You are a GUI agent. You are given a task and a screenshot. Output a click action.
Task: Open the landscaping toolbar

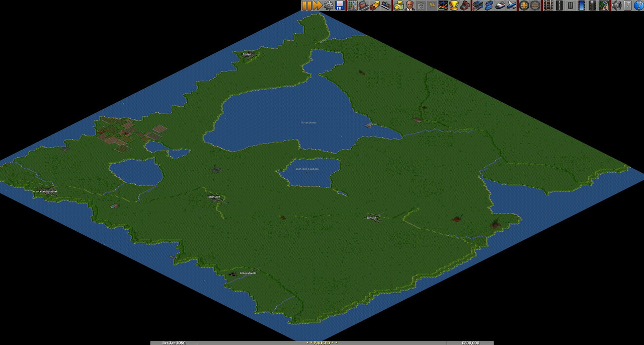[x=603, y=6]
